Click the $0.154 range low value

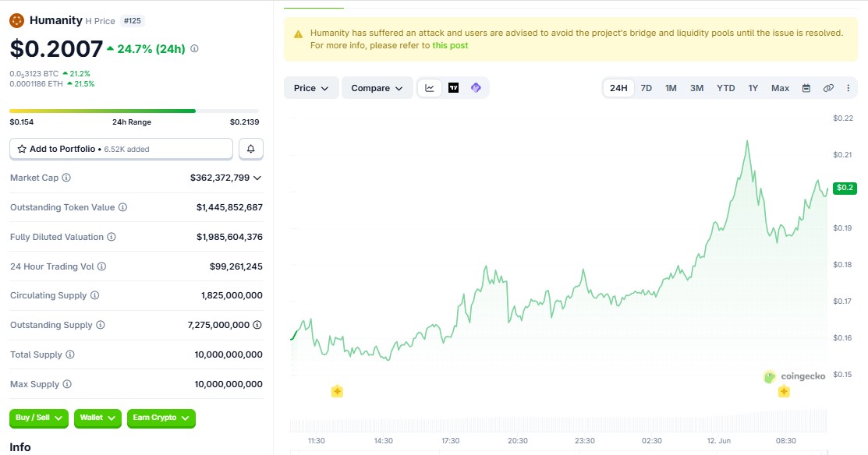22,122
